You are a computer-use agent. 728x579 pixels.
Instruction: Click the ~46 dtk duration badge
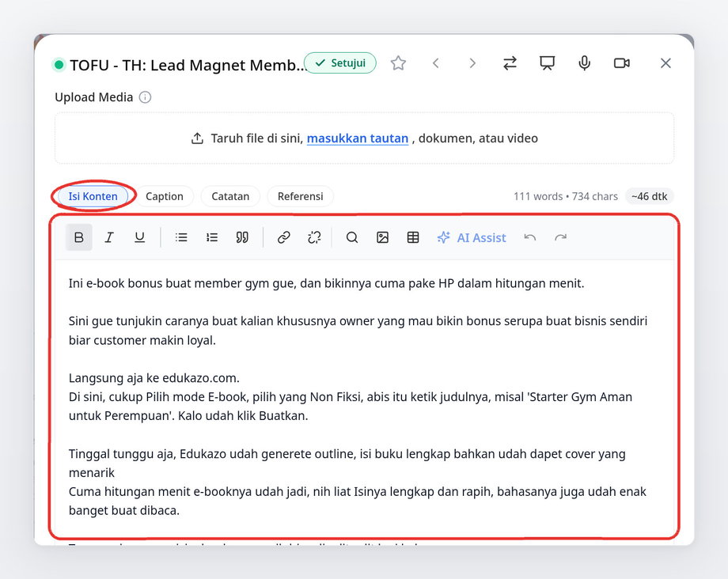point(649,197)
